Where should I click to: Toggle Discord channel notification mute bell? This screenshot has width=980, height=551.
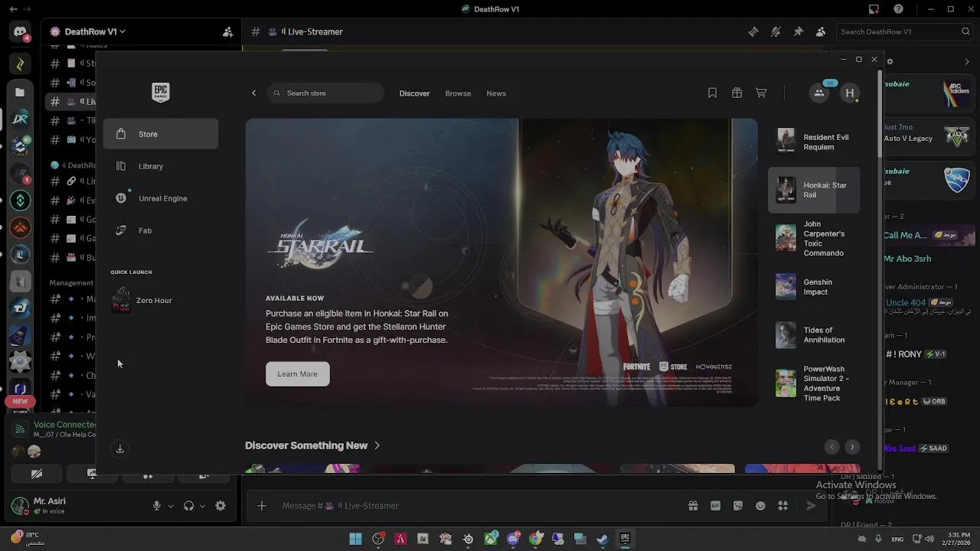[x=776, y=31]
